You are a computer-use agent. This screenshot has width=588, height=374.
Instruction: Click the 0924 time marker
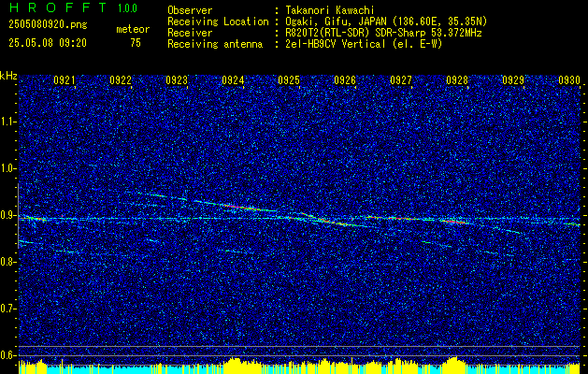coord(233,79)
